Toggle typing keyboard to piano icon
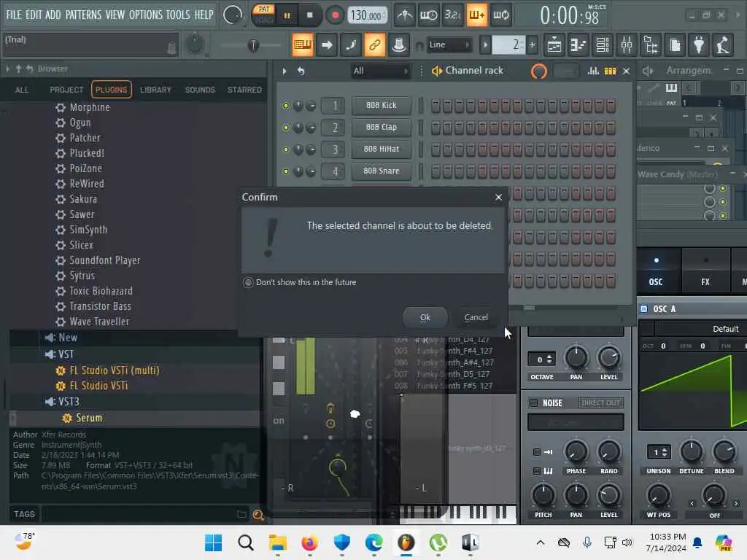This screenshot has height=560, width=747. [x=303, y=45]
